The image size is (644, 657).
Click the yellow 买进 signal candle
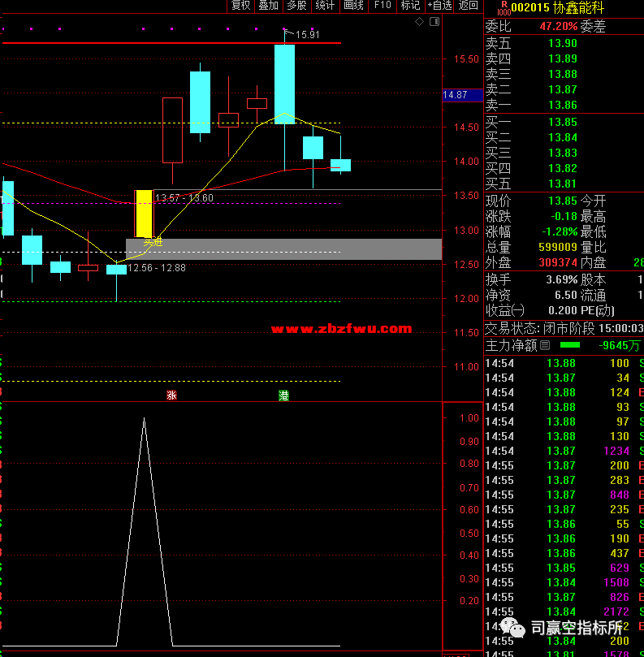[144, 214]
